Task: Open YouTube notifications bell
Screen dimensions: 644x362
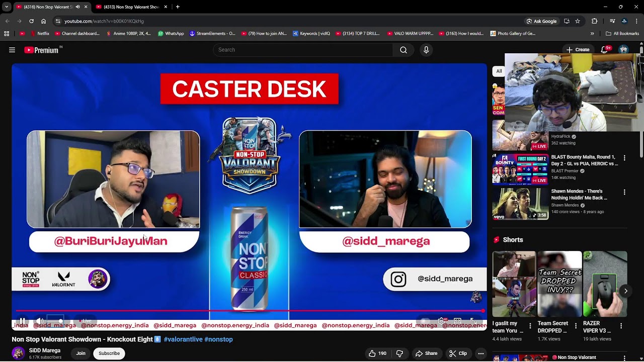Action: click(605, 50)
